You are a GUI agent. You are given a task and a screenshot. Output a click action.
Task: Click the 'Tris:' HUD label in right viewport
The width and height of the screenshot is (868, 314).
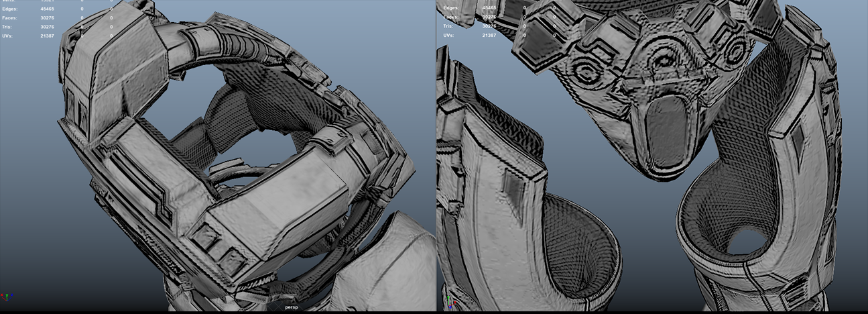coord(450,25)
